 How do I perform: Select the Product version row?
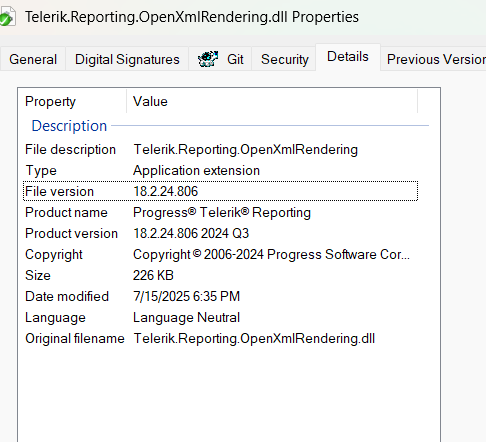220,233
